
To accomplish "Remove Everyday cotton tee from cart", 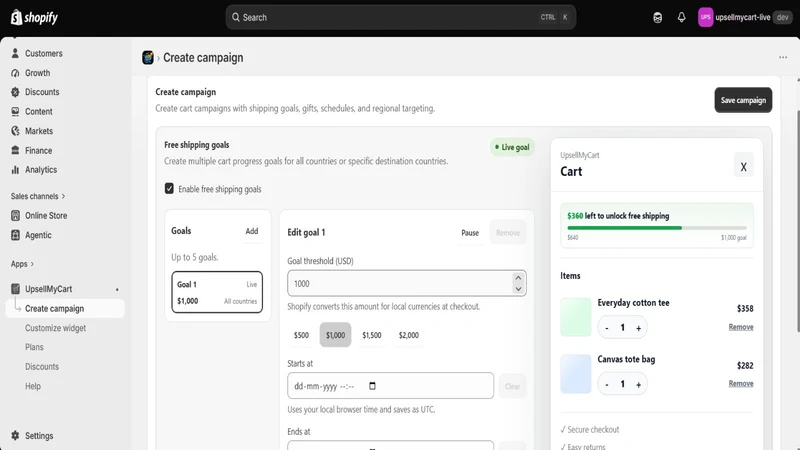I will (741, 327).
